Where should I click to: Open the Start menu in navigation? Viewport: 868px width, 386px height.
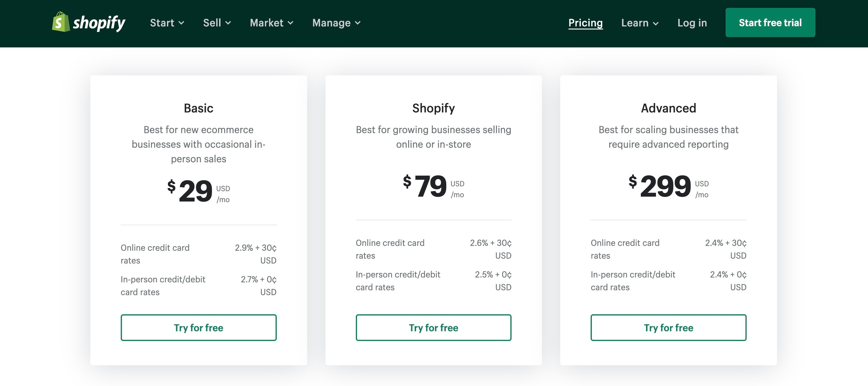(x=167, y=23)
